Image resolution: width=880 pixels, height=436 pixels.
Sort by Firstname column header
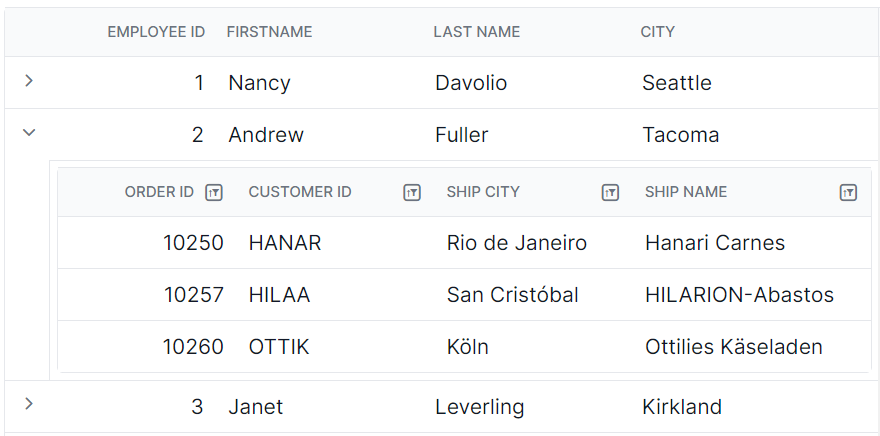pos(269,32)
